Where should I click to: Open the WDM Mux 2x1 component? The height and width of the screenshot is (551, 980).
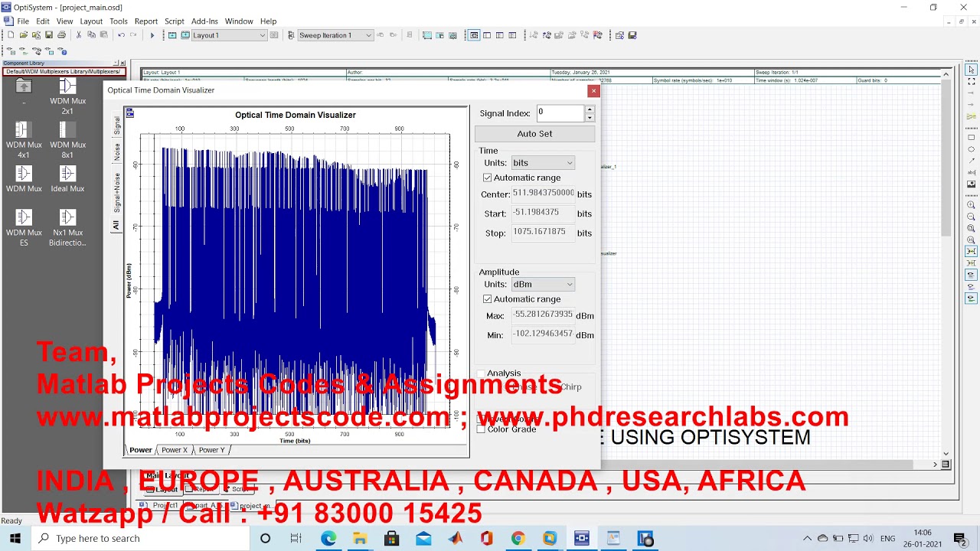[67, 96]
